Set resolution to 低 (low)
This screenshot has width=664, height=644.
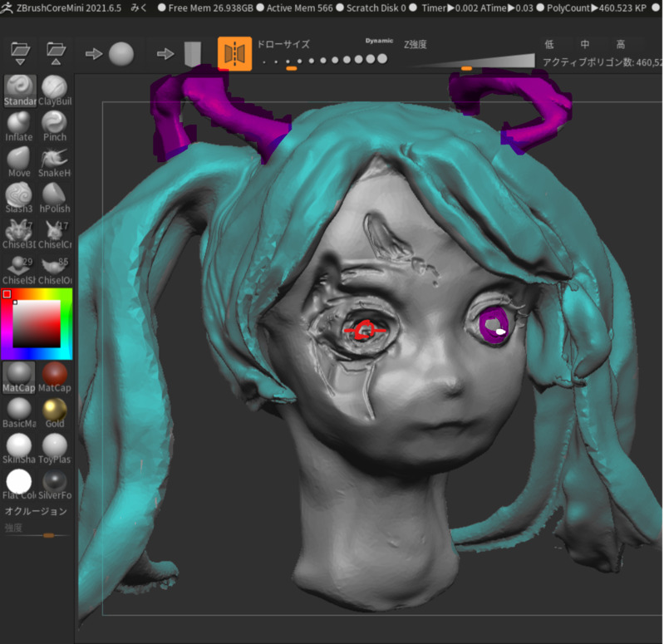(x=549, y=44)
